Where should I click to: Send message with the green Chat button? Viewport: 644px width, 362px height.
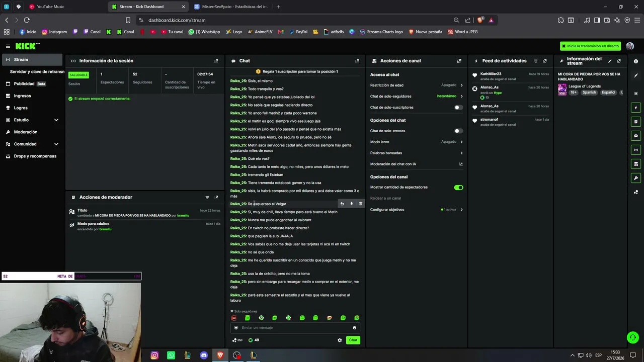(353, 340)
